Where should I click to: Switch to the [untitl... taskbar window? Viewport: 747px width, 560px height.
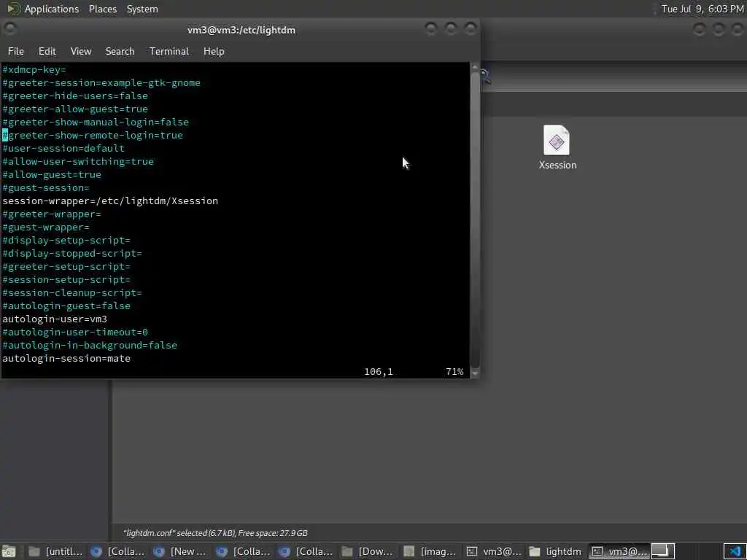pos(55,551)
